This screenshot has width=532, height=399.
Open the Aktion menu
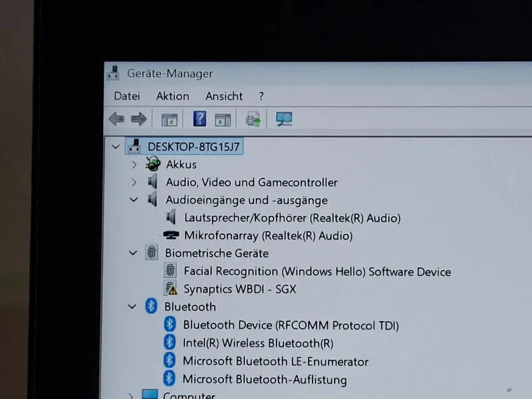172,96
